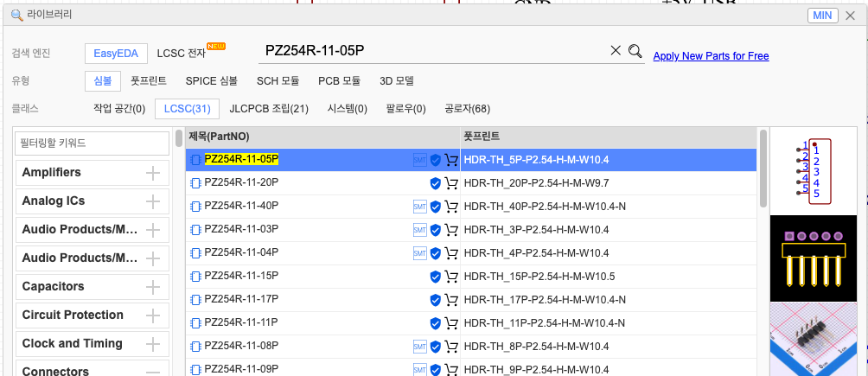Expand the Analog ICs category

coord(153,202)
